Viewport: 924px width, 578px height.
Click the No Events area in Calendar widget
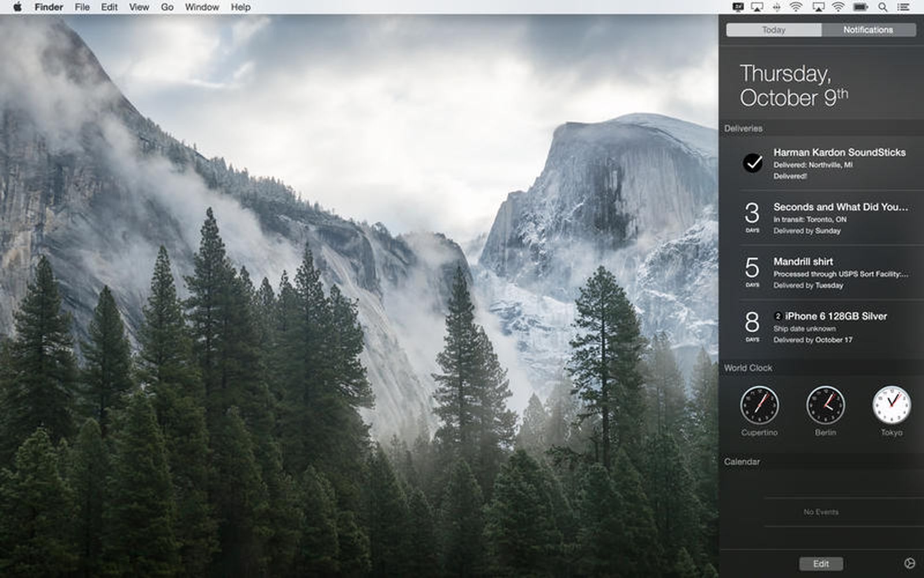(820, 512)
